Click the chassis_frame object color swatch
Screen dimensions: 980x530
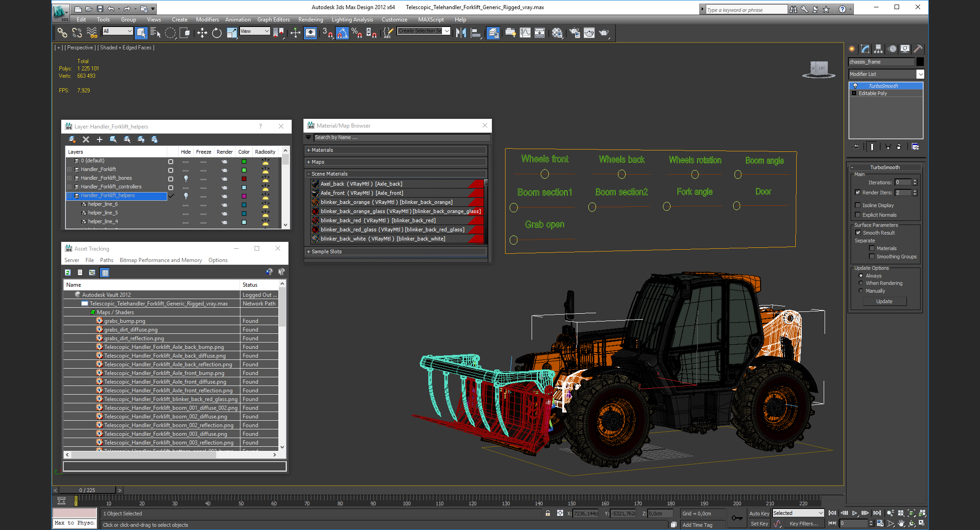point(920,62)
